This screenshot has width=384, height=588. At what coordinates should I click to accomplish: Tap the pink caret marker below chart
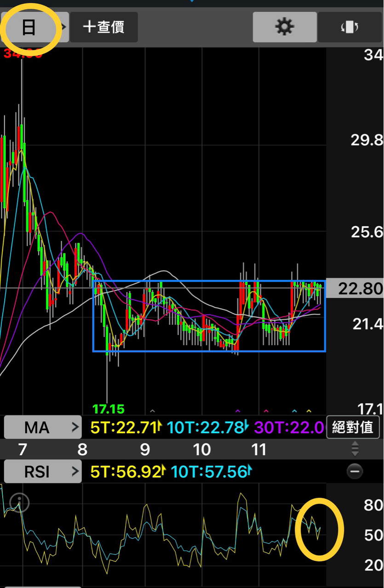coord(266,411)
